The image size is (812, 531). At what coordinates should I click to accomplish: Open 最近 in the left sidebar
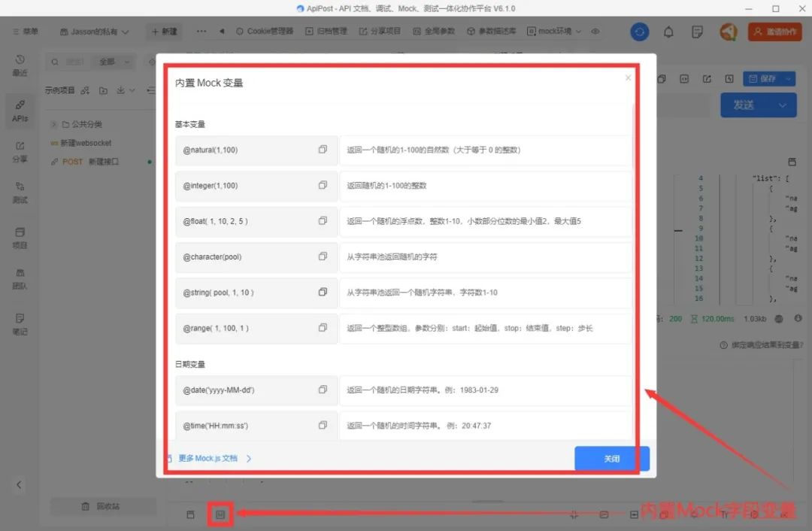click(x=20, y=65)
